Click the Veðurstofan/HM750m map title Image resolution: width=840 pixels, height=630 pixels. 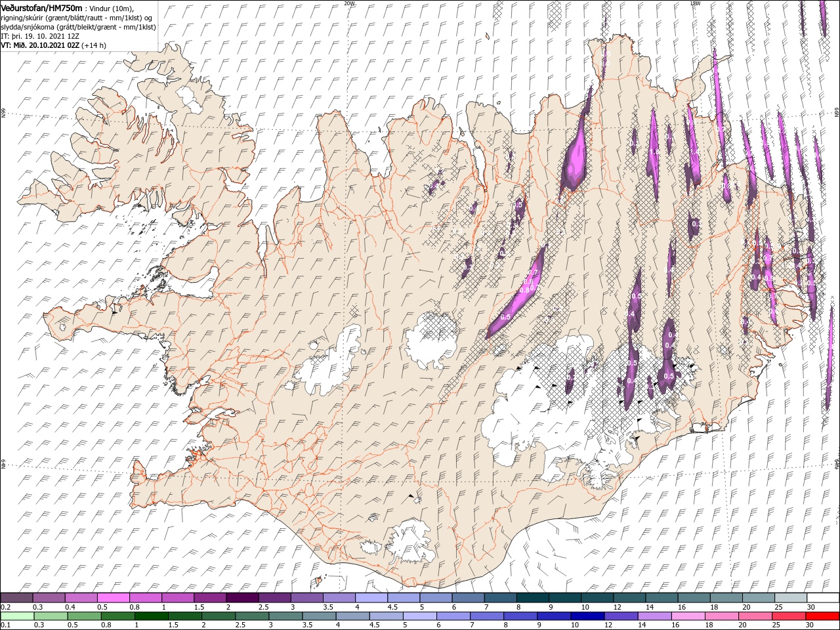point(42,7)
